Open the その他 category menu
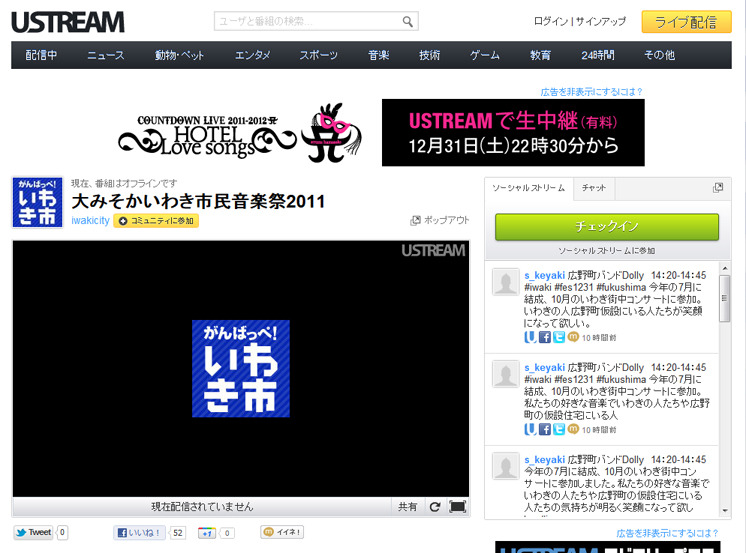746x553 pixels. 659,55
